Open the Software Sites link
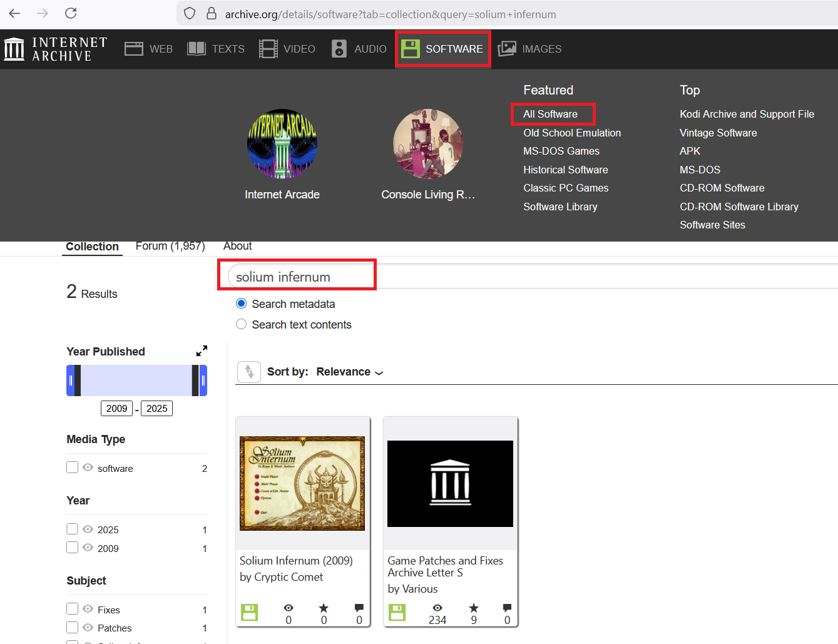 coord(713,225)
